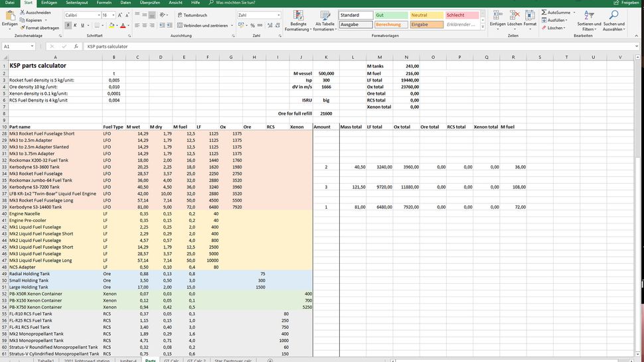Image resolution: width=644 pixels, height=362 pixels.
Task: Click Format übertragen paintbrush
Action: click(22, 28)
